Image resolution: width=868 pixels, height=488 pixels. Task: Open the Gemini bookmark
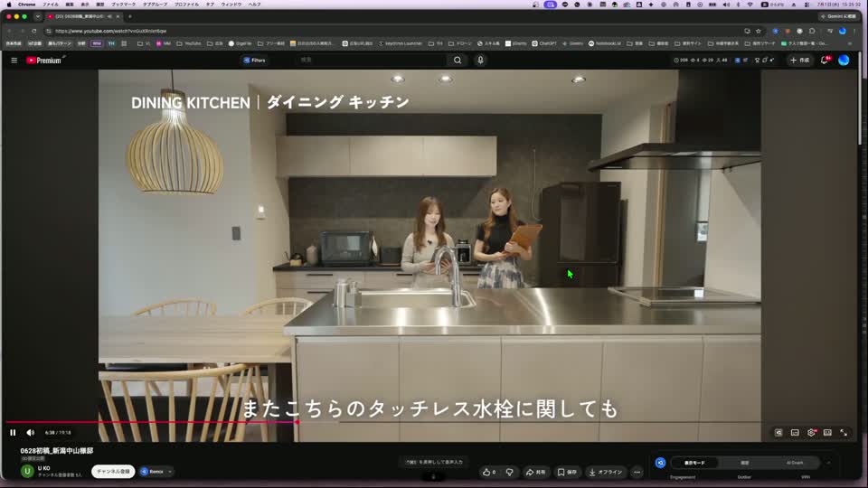point(573,43)
